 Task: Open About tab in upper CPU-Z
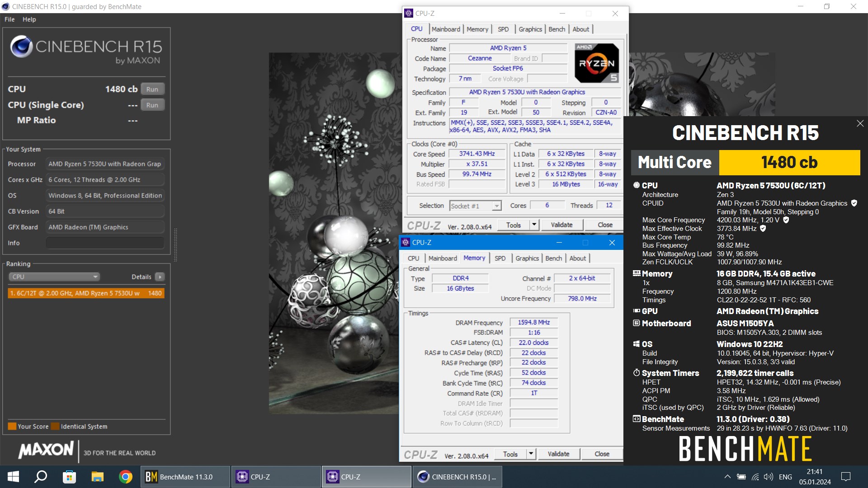pos(581,29)
